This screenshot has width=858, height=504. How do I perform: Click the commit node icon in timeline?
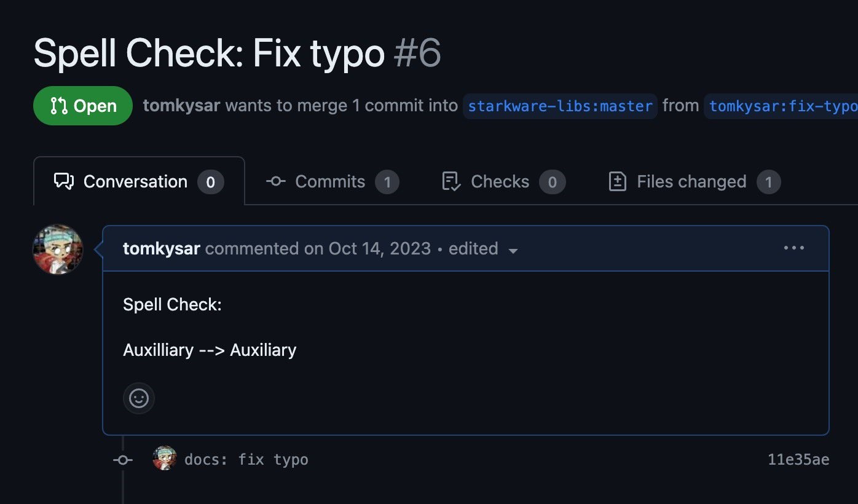coord(123,460)
